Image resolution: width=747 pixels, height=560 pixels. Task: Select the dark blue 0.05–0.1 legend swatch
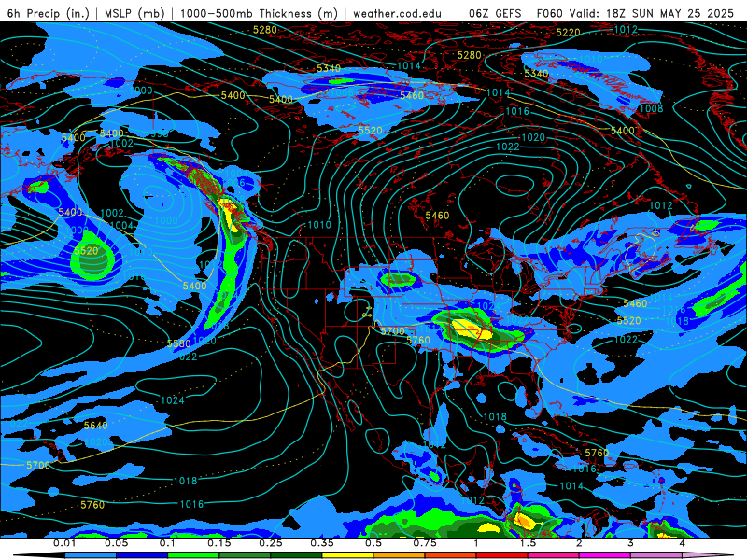click(x=142, y=555)
